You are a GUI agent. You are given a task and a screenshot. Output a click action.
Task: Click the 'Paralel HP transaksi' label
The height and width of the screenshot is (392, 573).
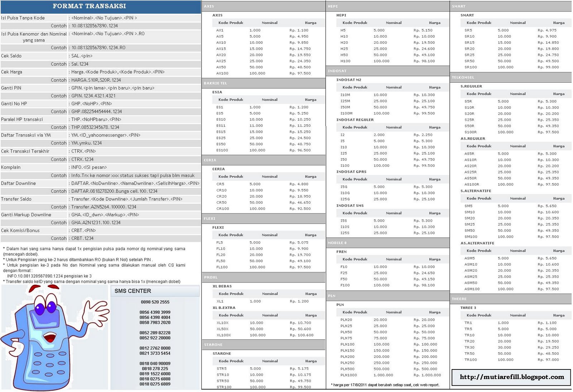click(x=22, y=119)
